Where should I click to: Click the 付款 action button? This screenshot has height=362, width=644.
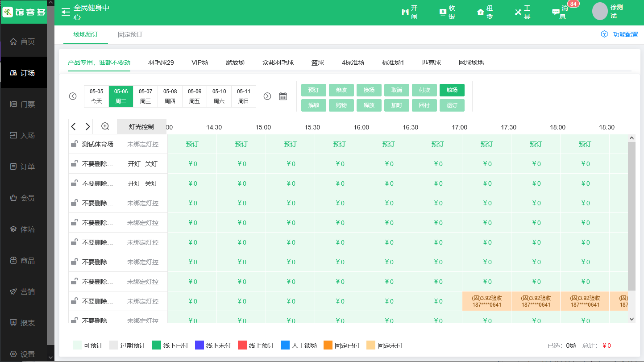(424, 90)
